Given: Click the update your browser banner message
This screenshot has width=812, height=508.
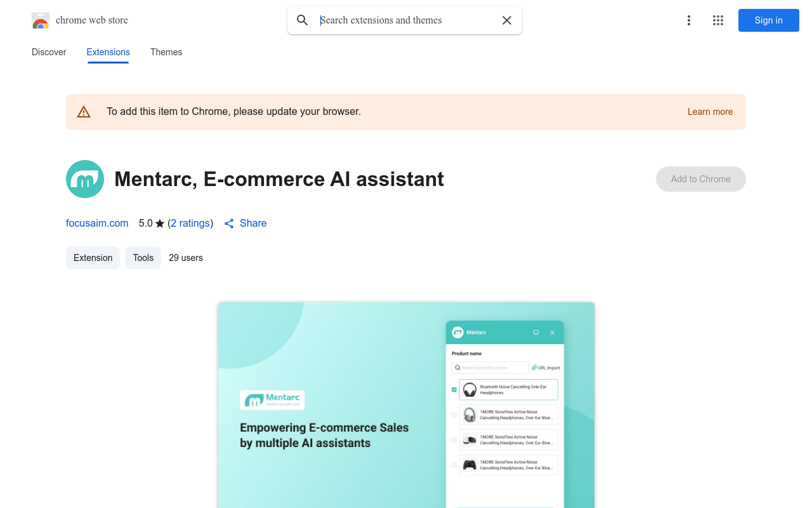Looking at the screenshot, I should 233,112.
